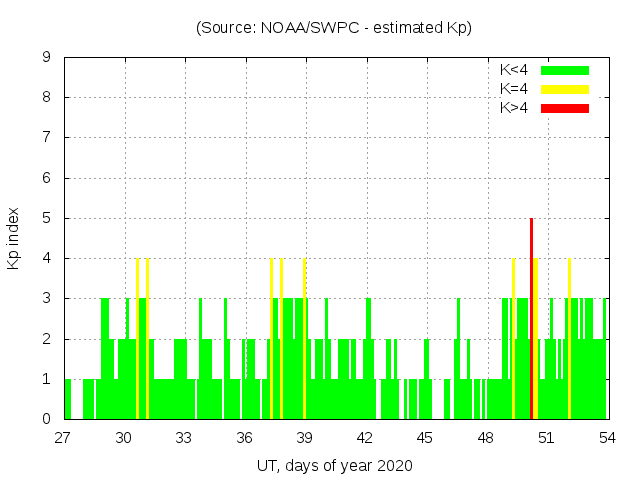
Task: Click the 'Kp index' y-axis label
Action: [14, 238]
